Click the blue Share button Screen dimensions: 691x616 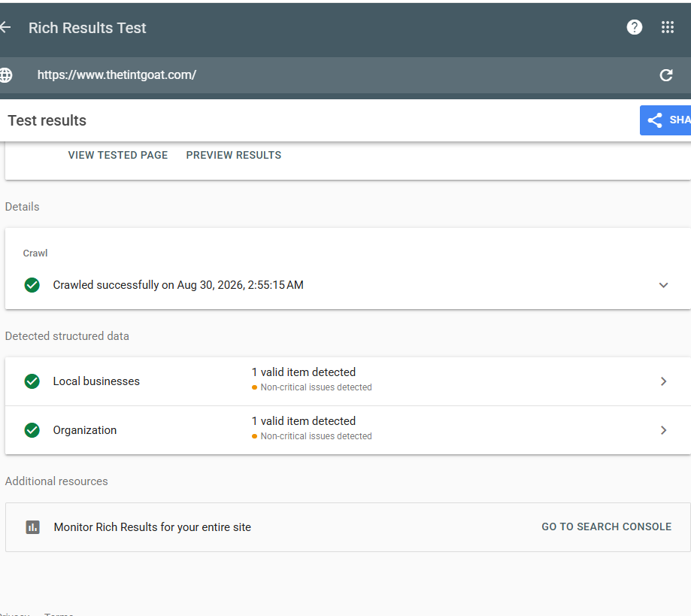(x=665, y=120)
